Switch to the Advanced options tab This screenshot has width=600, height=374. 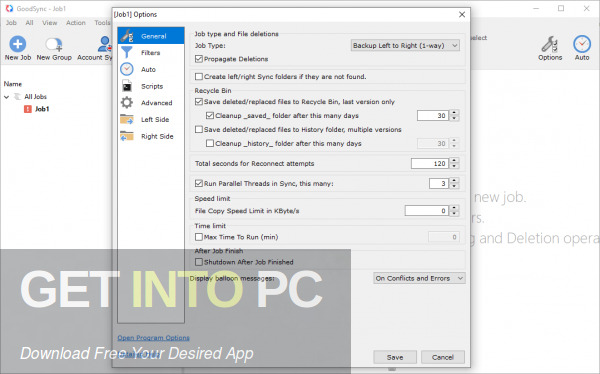pos(151,103)
